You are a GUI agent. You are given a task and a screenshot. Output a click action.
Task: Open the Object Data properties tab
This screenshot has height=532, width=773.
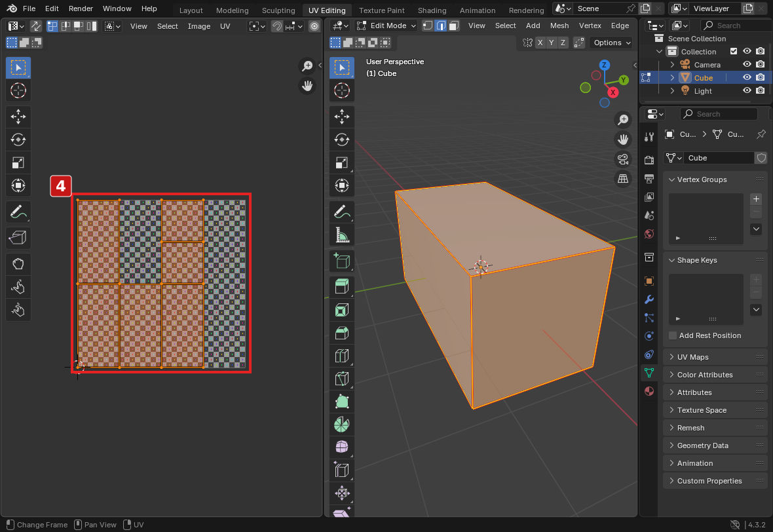click(x=649, y=373)
